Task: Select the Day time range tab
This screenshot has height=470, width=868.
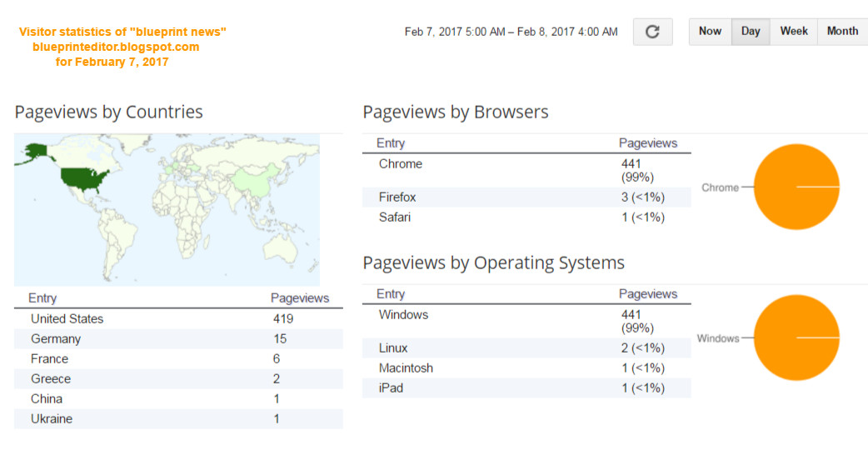Action: 751,32
